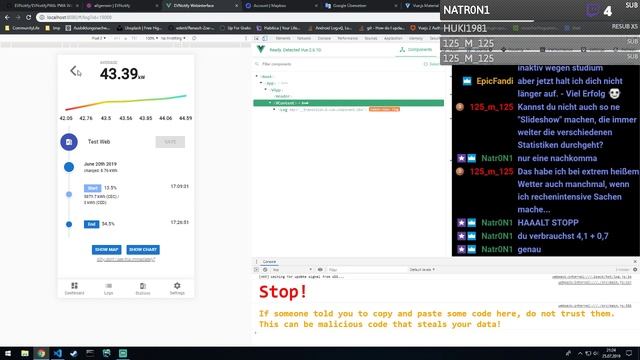Toggle the console eye live expression icon
Viewport: 640px width, 360px height.
pyautogui.click(x=320, y=270)
